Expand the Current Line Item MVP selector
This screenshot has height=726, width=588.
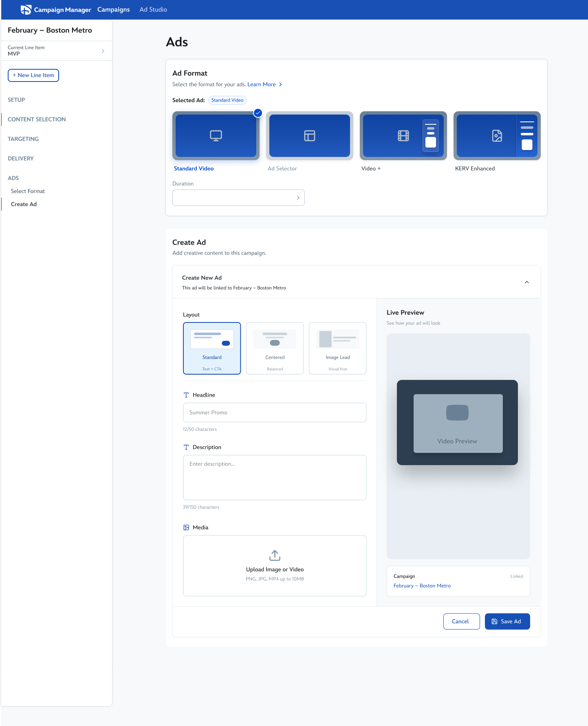(x=57, y=51)
